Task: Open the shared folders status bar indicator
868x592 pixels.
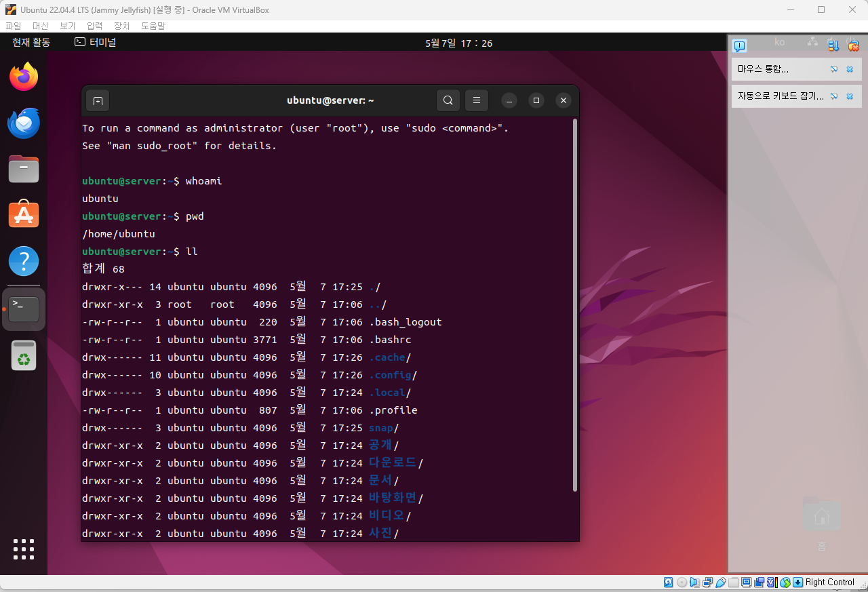Action: click(x=733, y=582)
